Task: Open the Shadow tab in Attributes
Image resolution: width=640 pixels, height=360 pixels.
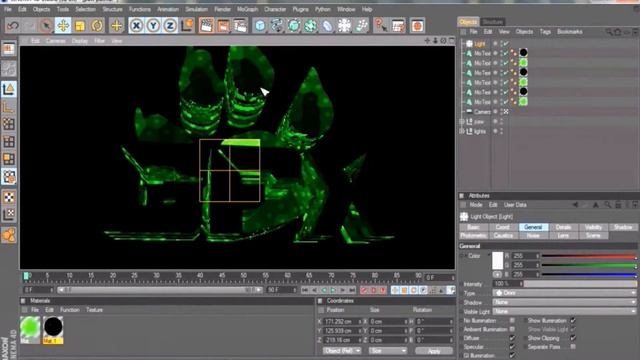Action: [x=623, y=227]
